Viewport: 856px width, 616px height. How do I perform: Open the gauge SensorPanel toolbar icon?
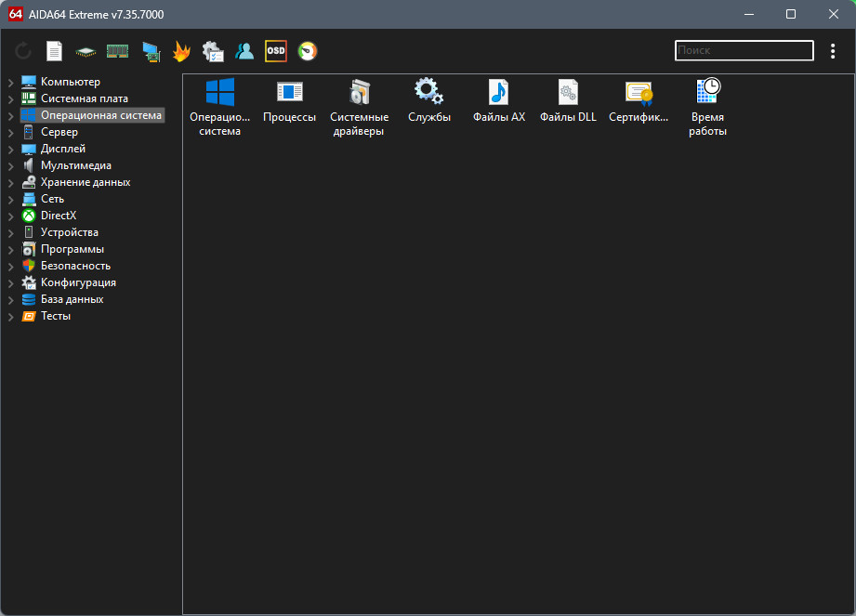[x=308, y=51]
